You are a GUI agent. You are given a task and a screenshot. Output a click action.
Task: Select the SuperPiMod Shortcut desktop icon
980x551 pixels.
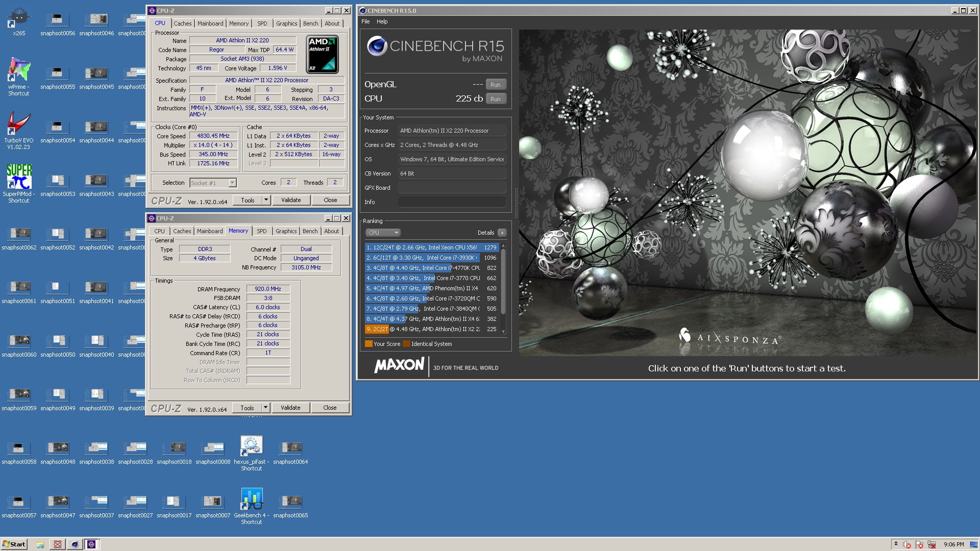coord(19,184)
